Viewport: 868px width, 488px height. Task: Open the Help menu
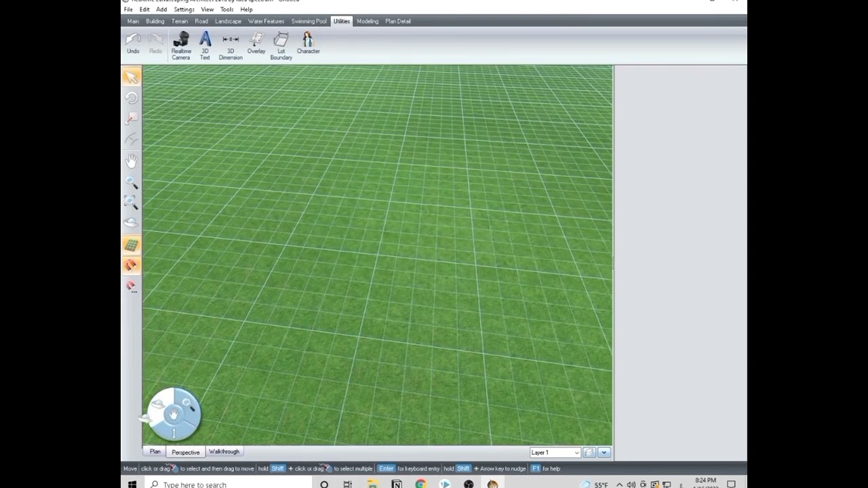(246, 9)
